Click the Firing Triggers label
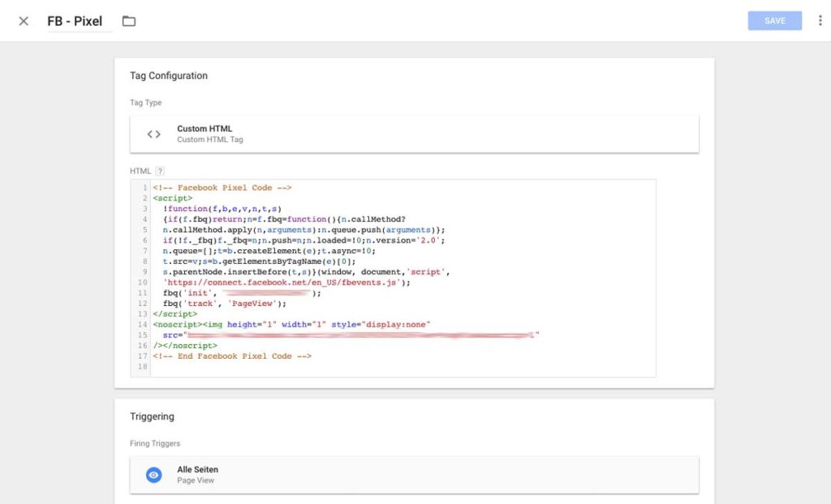The image size is (831, 504). (x=155, y=443)
